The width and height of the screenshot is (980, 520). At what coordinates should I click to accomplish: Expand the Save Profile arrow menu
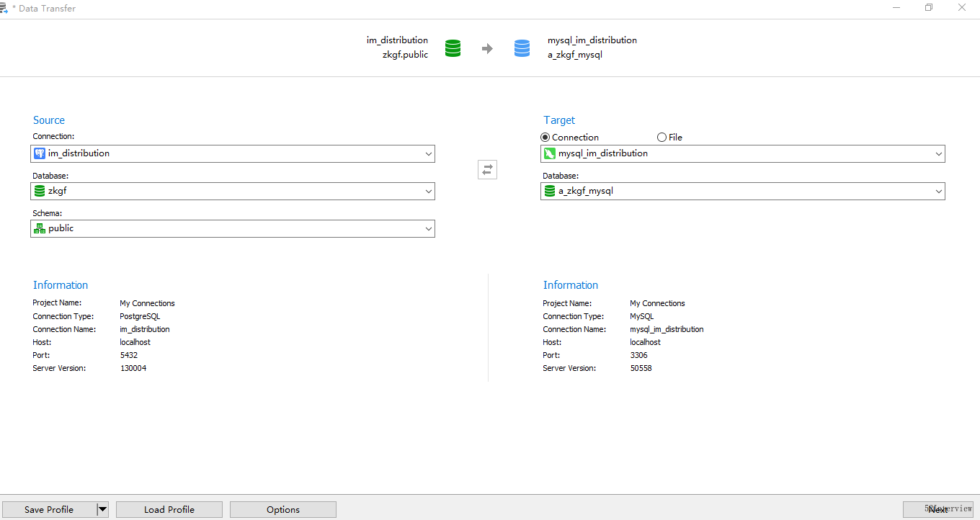tap(102, 509)
